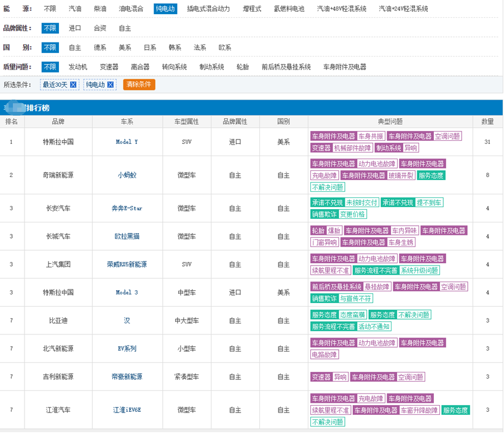Click the 提不到车 issue tag

coord(429,202)
